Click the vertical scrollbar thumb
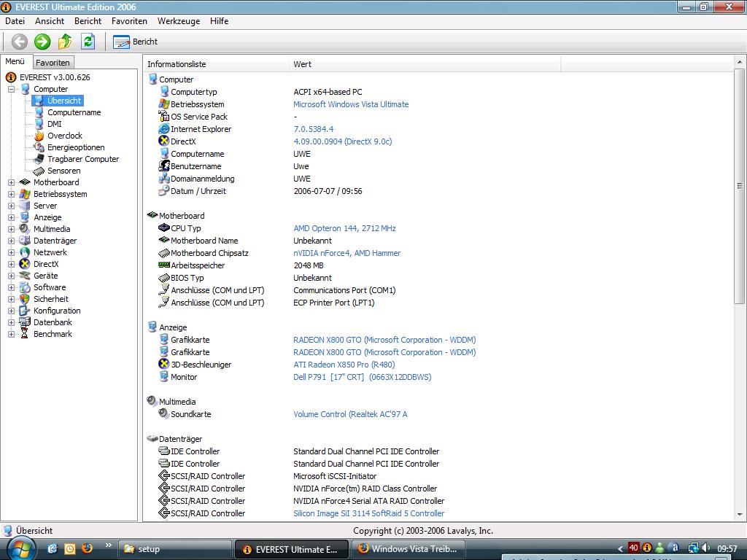The width and height of the screenshot is (747, 560). 740,186
